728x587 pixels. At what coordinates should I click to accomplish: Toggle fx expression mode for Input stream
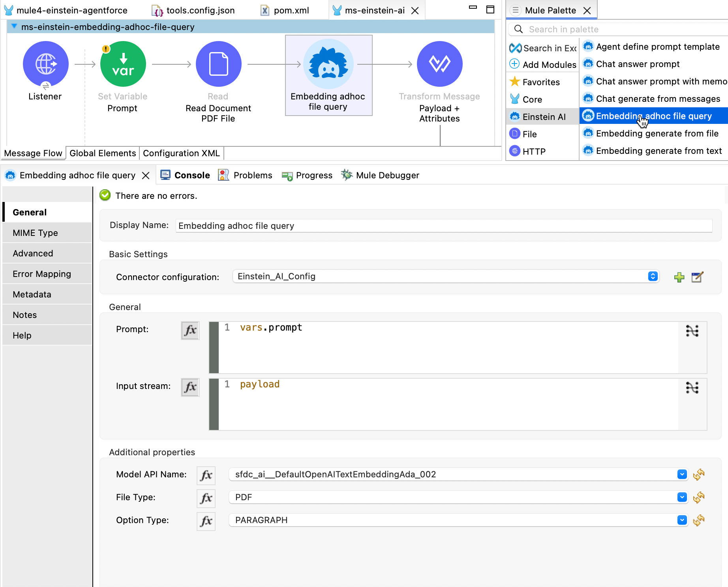pyautogui.click(x=190, y=387)
